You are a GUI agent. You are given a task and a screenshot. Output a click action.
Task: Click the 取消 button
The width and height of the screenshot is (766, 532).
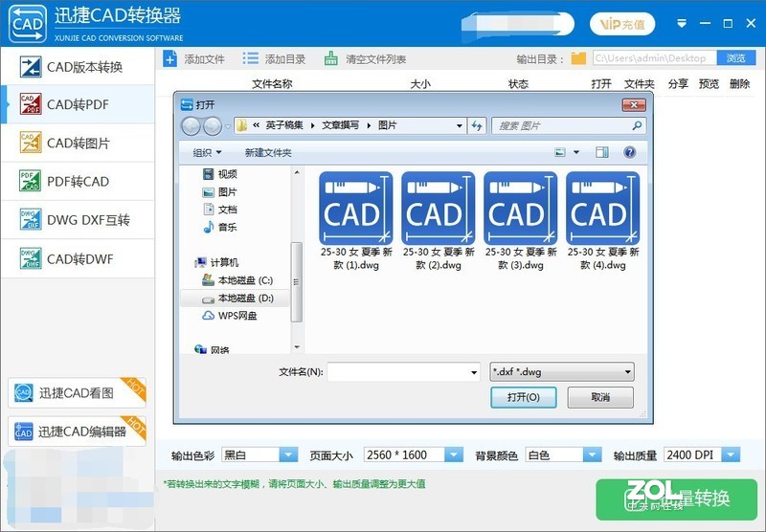[600, 397]
